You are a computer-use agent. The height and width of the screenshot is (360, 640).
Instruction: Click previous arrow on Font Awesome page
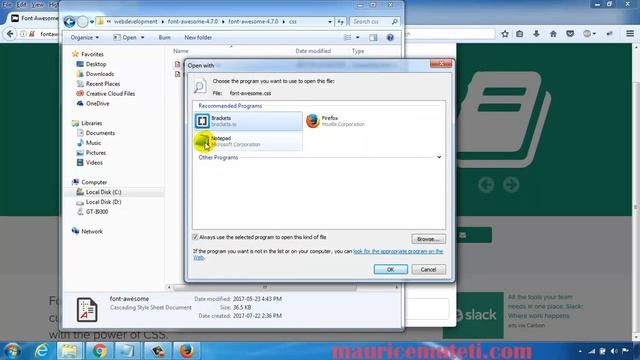[486, 185]
